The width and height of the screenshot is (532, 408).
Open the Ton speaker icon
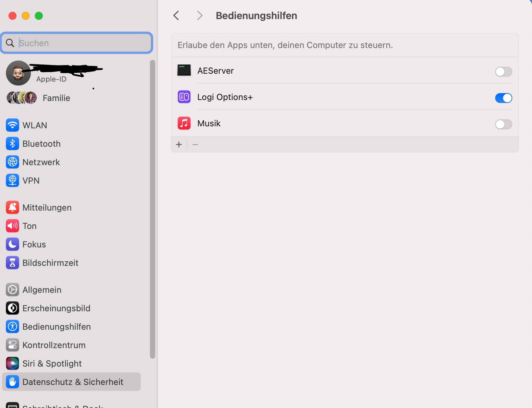[x=12, y=226]
